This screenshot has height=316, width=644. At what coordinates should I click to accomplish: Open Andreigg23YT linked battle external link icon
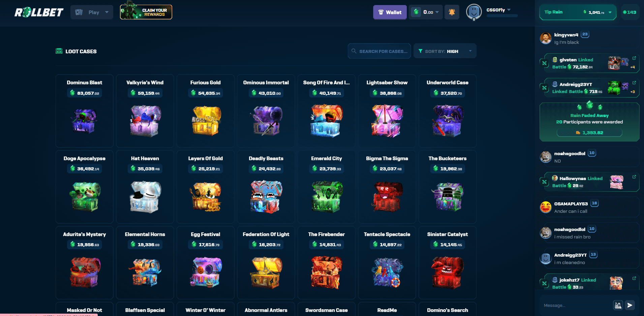tap(634, 83)
